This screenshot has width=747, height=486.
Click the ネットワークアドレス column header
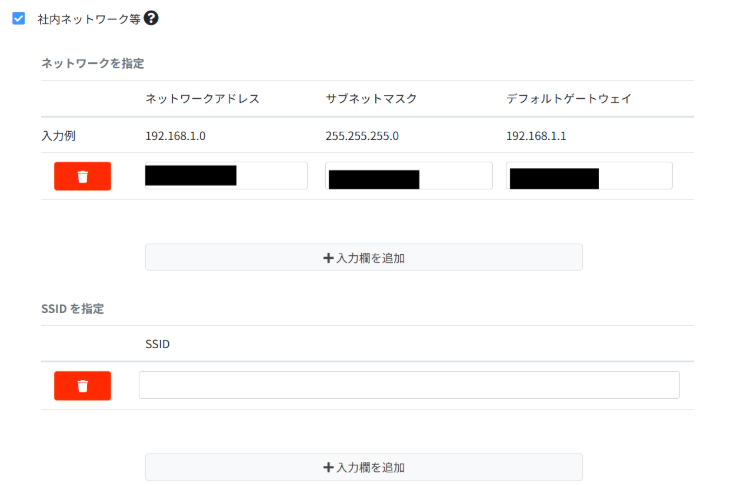click(x=202, y=98)
